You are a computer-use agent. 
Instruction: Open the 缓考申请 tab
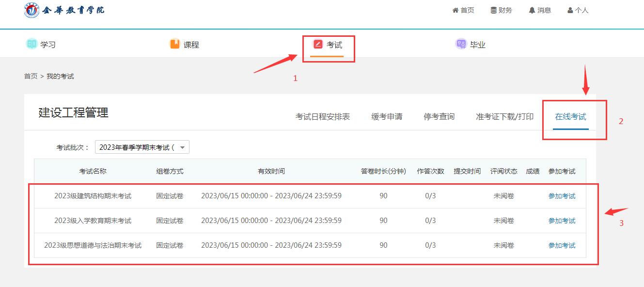click(387, 116)
